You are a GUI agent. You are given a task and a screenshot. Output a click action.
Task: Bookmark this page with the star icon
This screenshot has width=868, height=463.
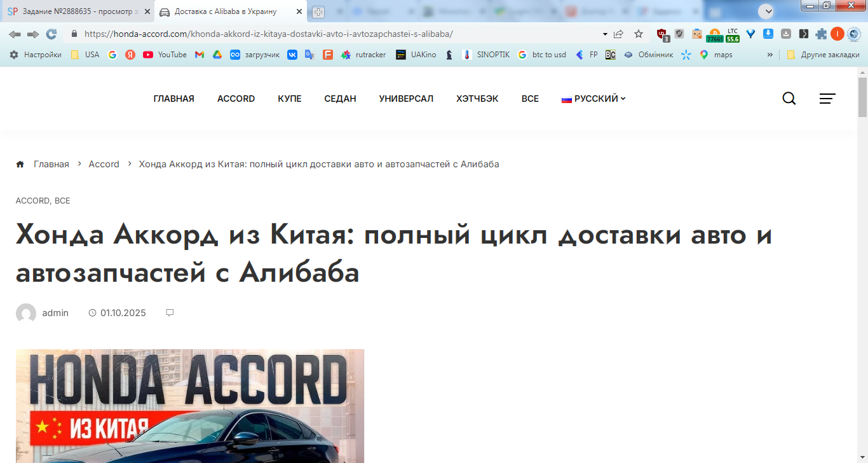click(x=639, y=34)
